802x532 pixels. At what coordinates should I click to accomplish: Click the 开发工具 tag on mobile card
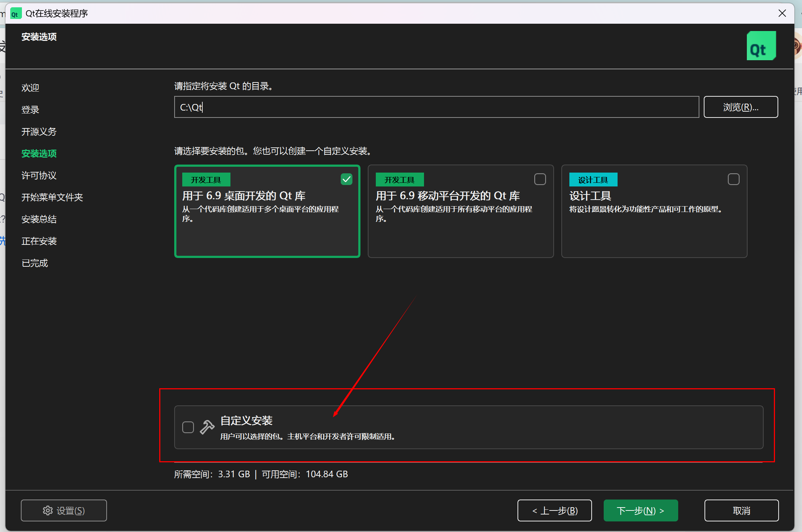(400, 180)
